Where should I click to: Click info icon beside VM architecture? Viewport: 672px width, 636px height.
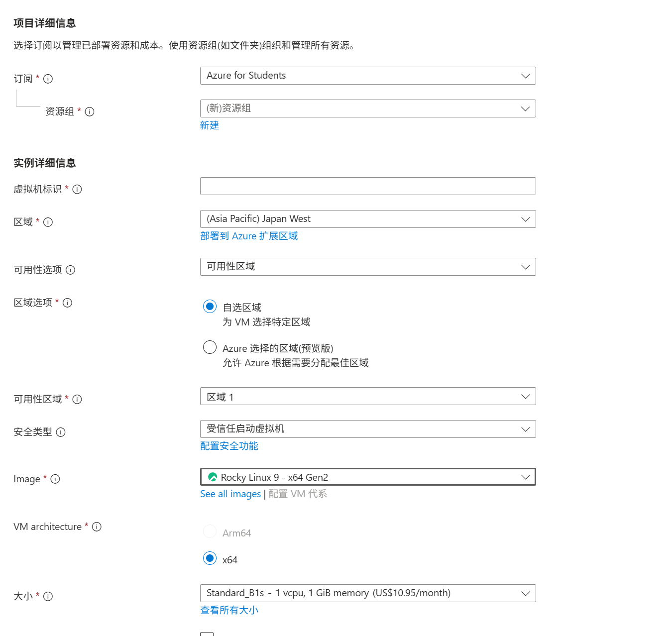[97, 527]
